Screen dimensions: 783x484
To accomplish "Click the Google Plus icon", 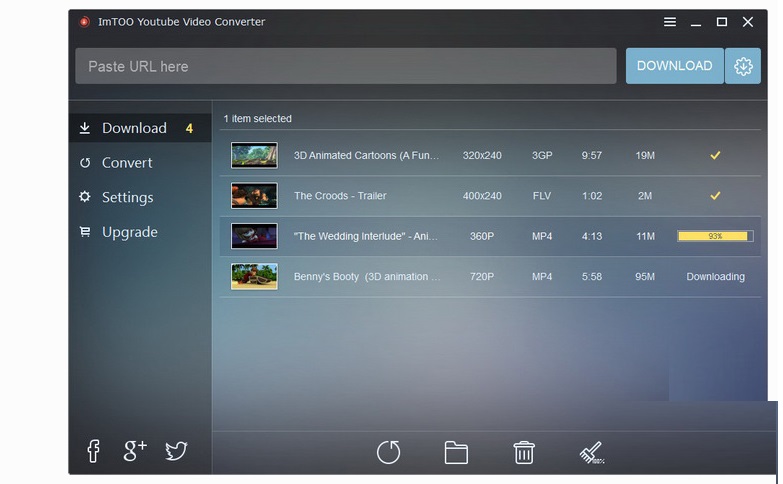I will [135, 451].
